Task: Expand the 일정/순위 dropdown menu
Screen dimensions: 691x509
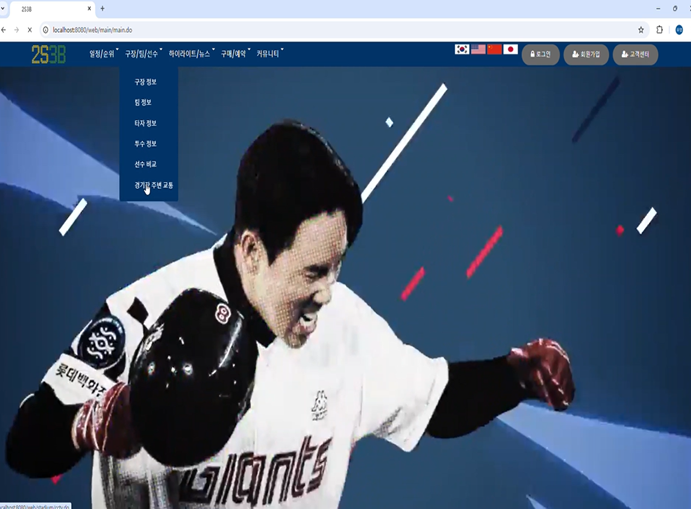Action: pos(103,54)
